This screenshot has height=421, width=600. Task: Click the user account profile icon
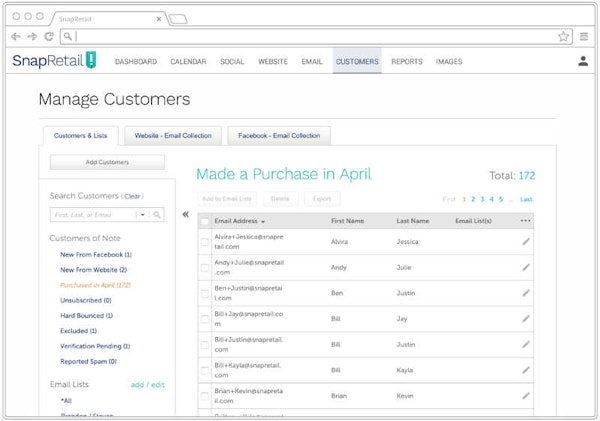click(x=583, y=61)
